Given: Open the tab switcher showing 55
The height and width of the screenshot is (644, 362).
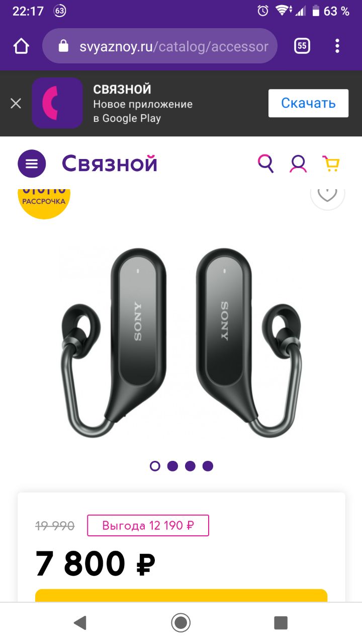Looking at the screenshot, I should point(302,46).
